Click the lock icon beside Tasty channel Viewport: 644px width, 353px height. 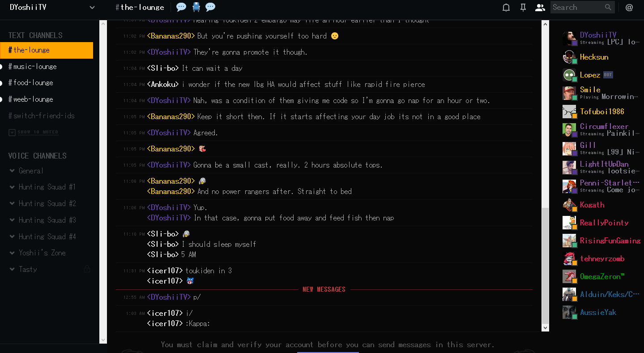87,269
